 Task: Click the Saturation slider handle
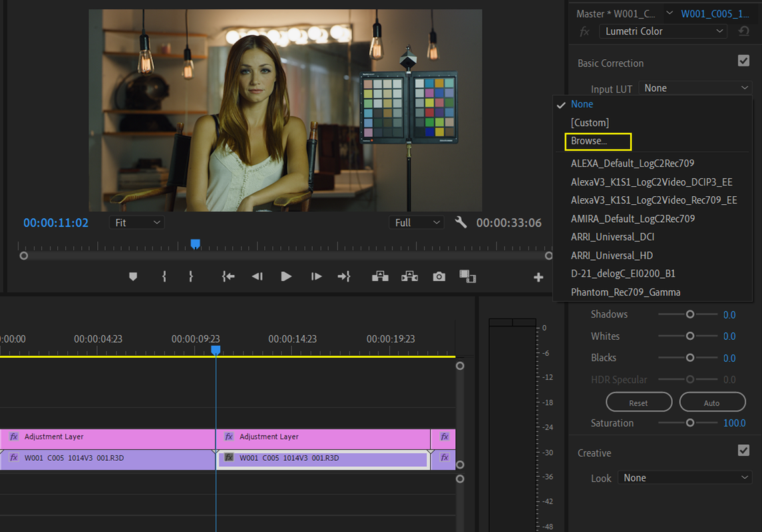tap(689, 423)
